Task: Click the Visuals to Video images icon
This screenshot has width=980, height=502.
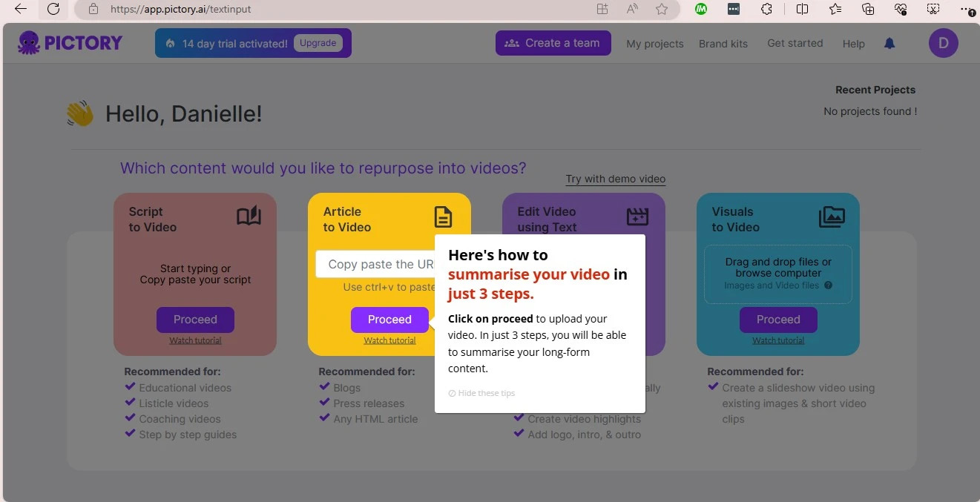Action: (x=832, y=217)
